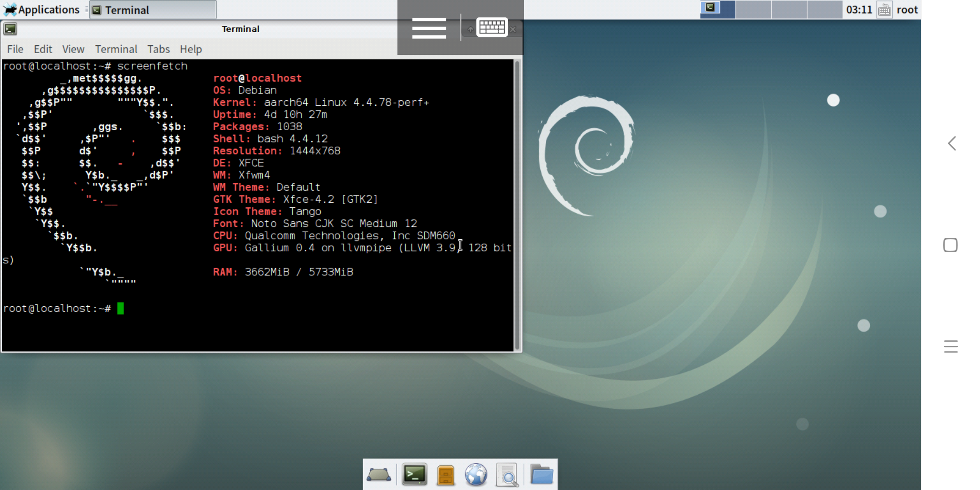This screenshot has width=980, height=490.
Task: Click the 'Uptime: 4d 10h 27m' line
Action: (x=270, y=114)
